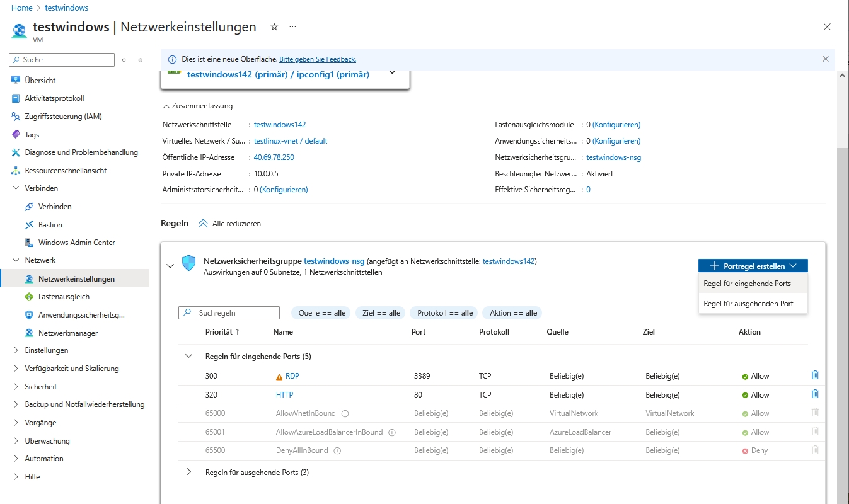
Task: Open the Portregel erstellen dropdown
Action: 753,266
